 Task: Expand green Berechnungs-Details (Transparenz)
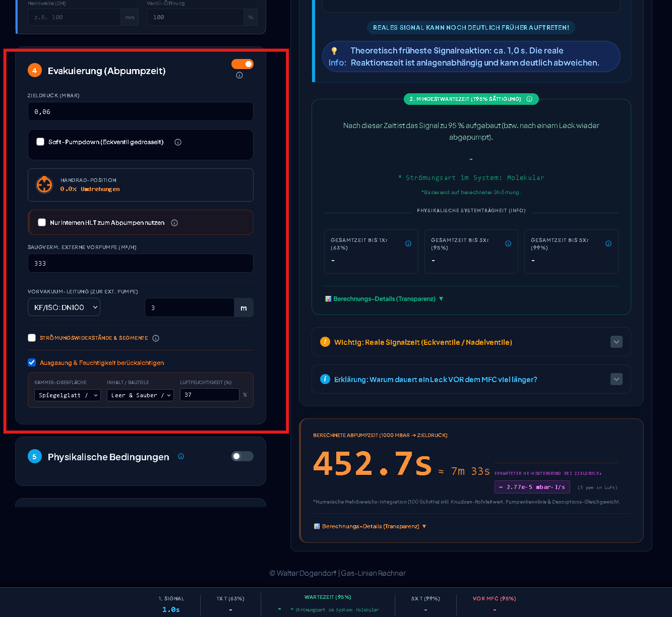384,299
